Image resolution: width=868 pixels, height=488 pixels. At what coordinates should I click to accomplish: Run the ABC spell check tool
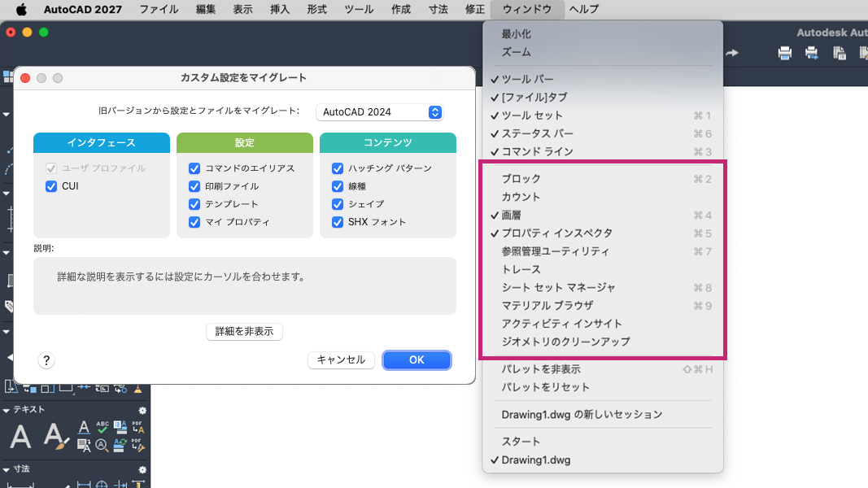coord(103,427)
